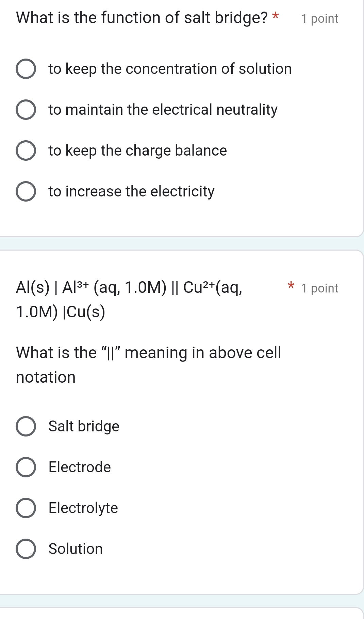Viewport: 364px width, 619px height.
Task: Tick radio circle beside 'to keep the charge balance'
Action: click(26, 150)
